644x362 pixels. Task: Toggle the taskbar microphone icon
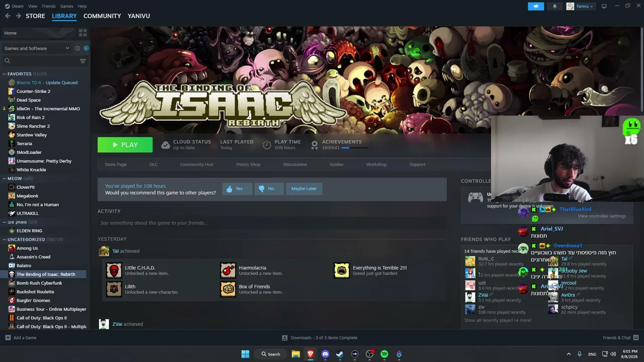click(580, 354)
